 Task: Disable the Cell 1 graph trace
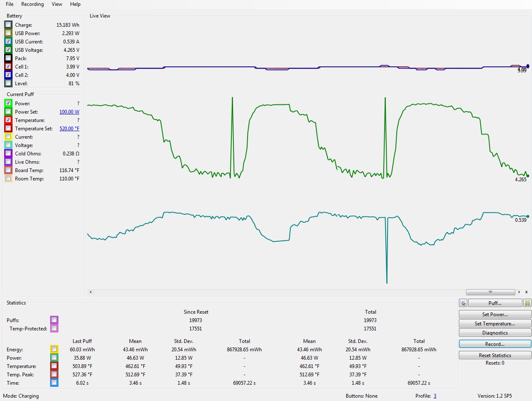pyautogui.click(x=8, y=66)
